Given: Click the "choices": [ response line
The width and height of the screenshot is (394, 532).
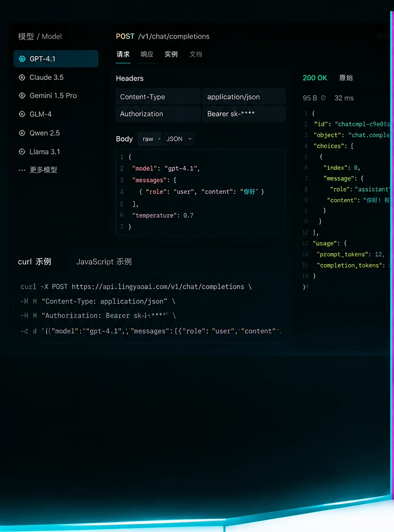Looking at the screenshot, I should 334,146.
